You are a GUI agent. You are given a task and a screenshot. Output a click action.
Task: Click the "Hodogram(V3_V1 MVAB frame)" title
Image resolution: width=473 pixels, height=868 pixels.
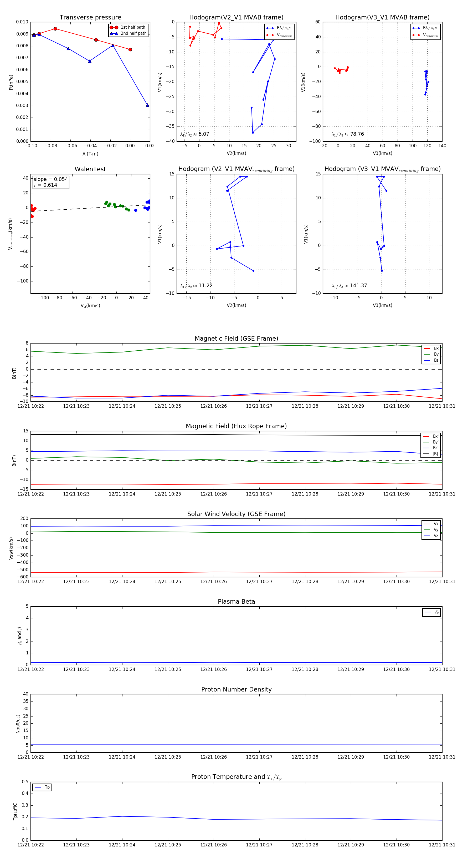click(382, 18)
